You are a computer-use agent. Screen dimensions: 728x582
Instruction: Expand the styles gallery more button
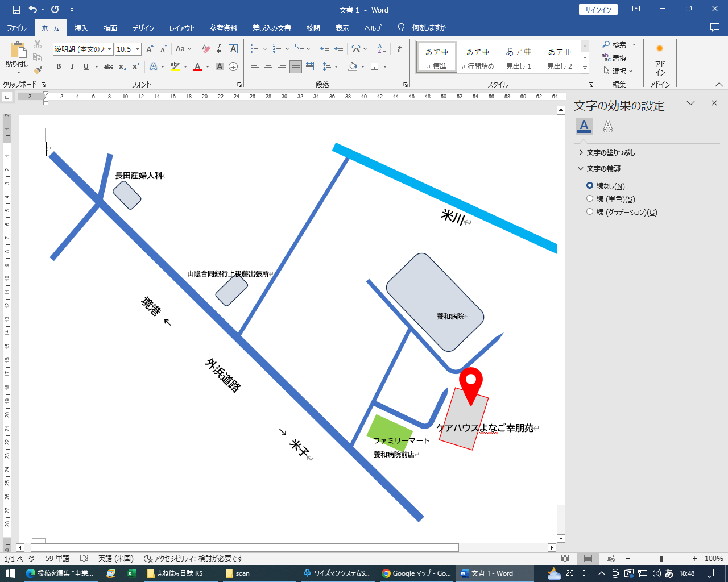tap(585, 68)
